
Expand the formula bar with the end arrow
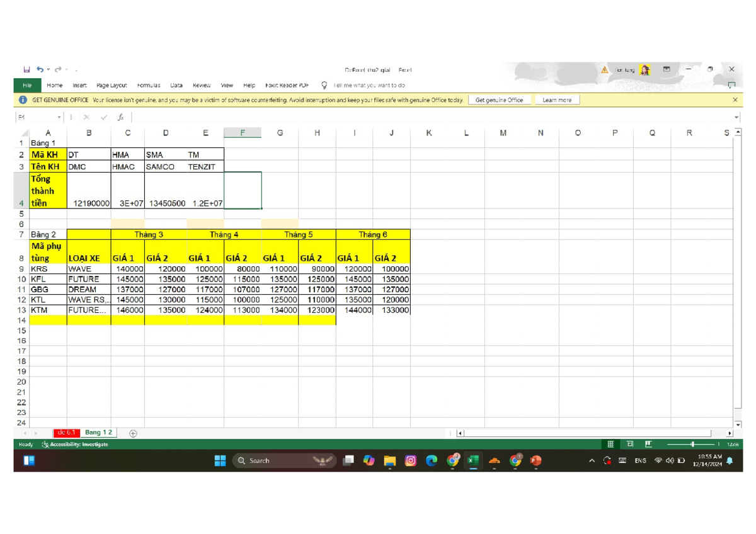pyautogui.click(x=736, y=117)
